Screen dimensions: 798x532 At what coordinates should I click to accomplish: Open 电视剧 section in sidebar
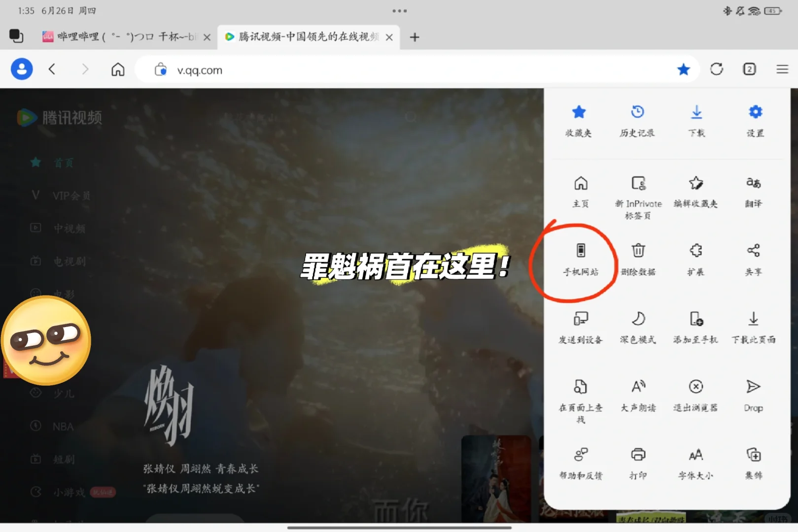tap(58, 261)
